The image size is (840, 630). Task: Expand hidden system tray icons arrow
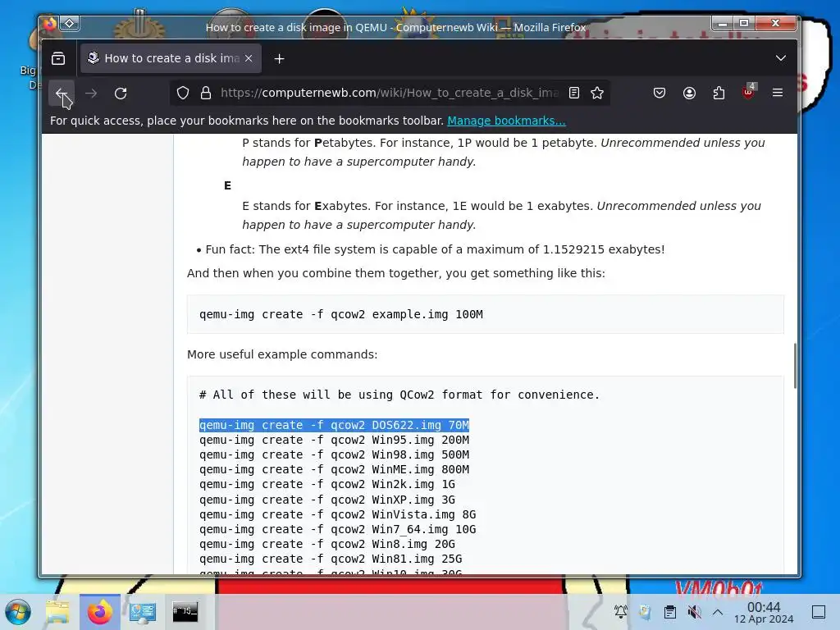[718, 612]
